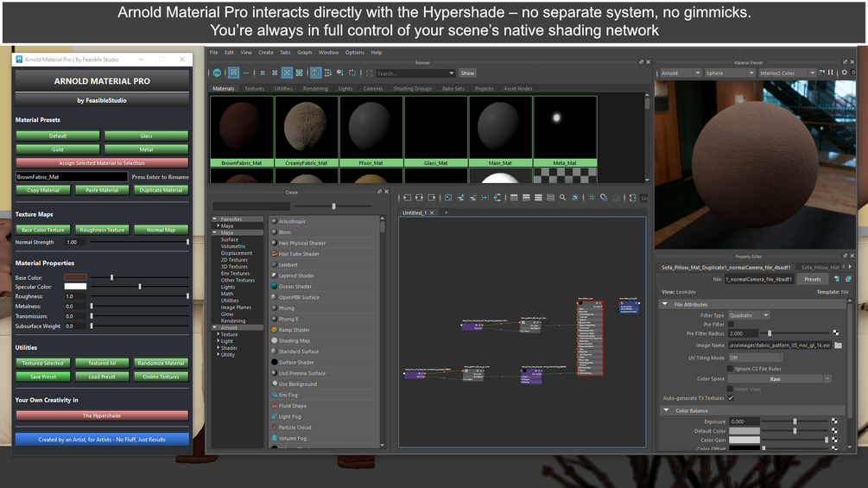Open the Arnold renderer dropdown in Material Viewer
Viewport: 868px width, 488px height.
(x=681, y=73)
